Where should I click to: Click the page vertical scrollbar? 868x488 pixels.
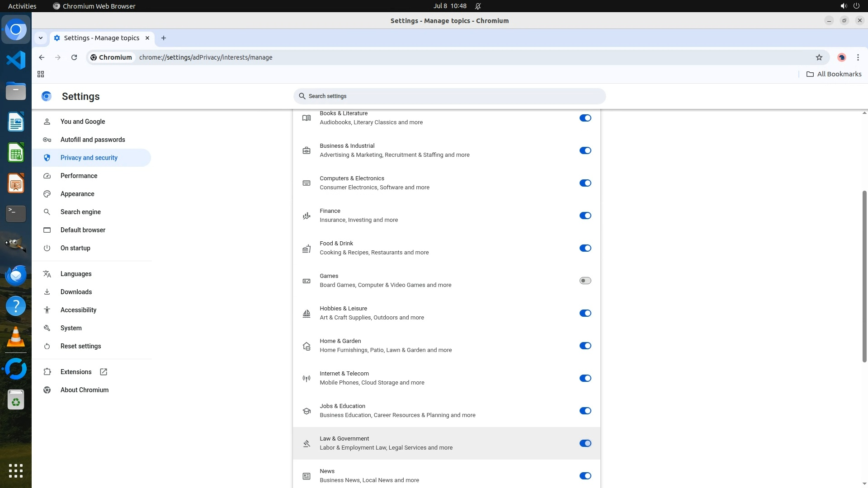tap(864, 276)
